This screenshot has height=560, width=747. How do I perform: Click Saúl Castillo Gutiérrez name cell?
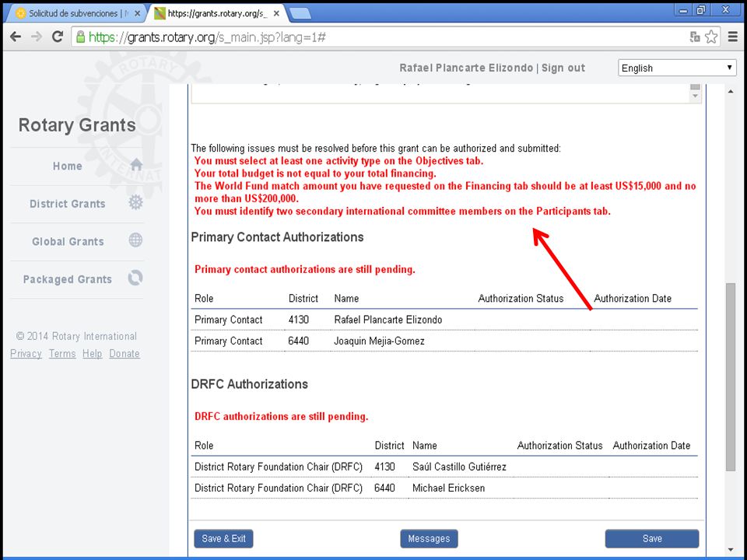click(x=459, y=467)
